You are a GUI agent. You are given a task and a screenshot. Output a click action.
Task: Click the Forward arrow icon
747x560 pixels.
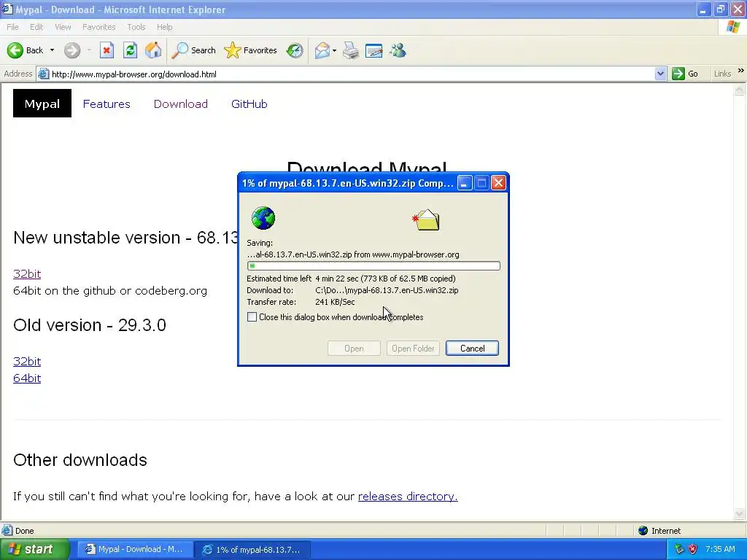pyautogui.click(x=72, y=50)
